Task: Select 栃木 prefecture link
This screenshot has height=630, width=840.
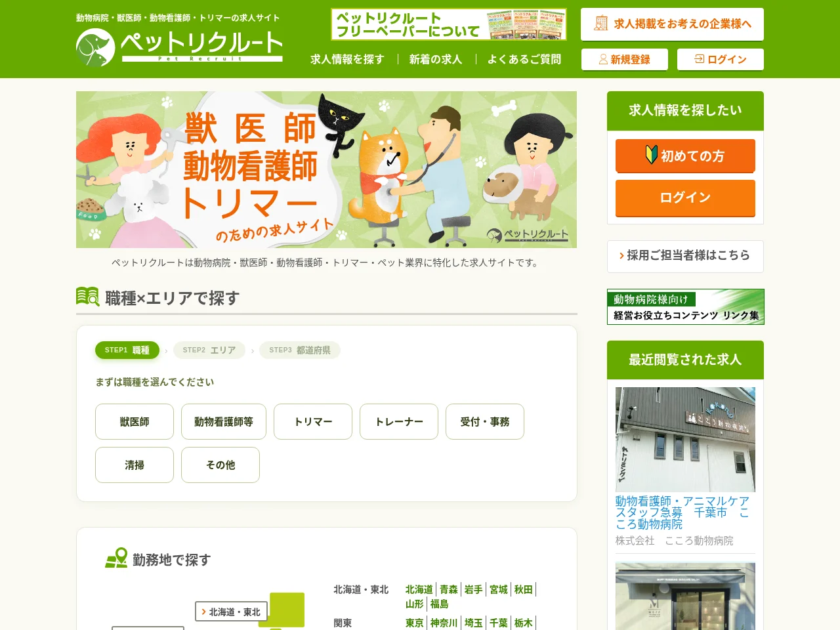Action: pos(524,623)
